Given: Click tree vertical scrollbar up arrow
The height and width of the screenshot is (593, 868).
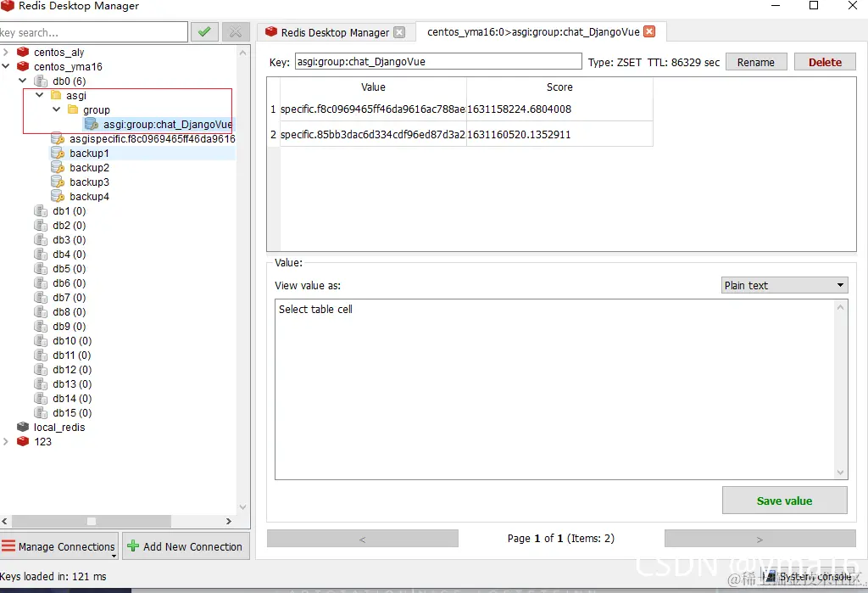Looking at the screenshot, I should pos(242,53).
